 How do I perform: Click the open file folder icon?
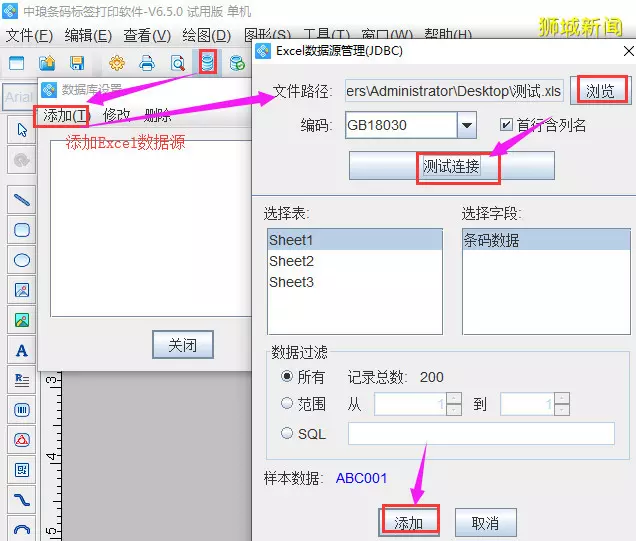(x=47, y=63)
